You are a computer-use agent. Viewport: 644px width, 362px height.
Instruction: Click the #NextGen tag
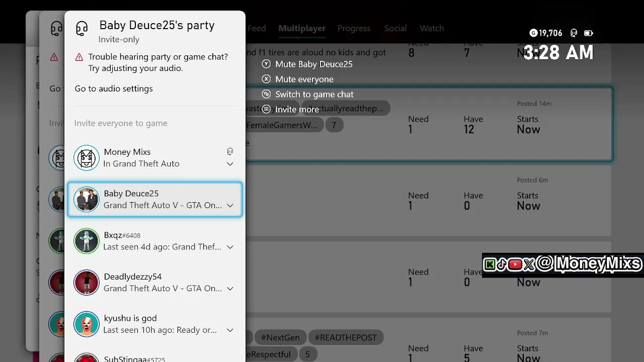(280, 337)
